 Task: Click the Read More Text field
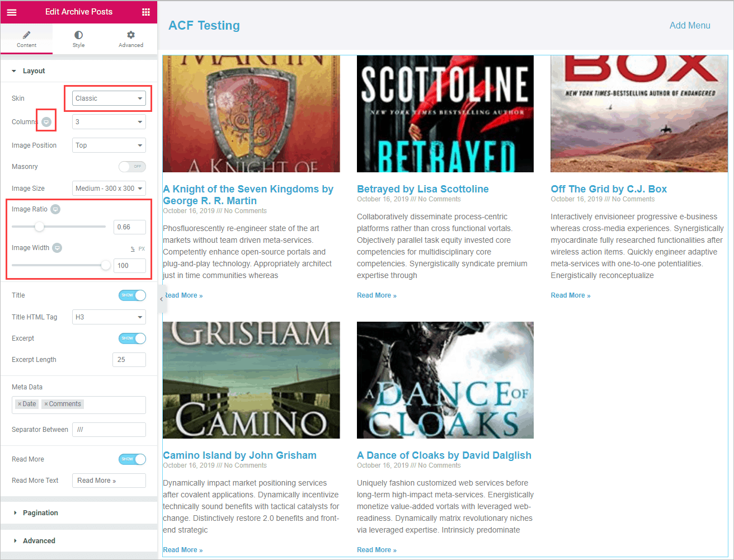tap(109, 481)
